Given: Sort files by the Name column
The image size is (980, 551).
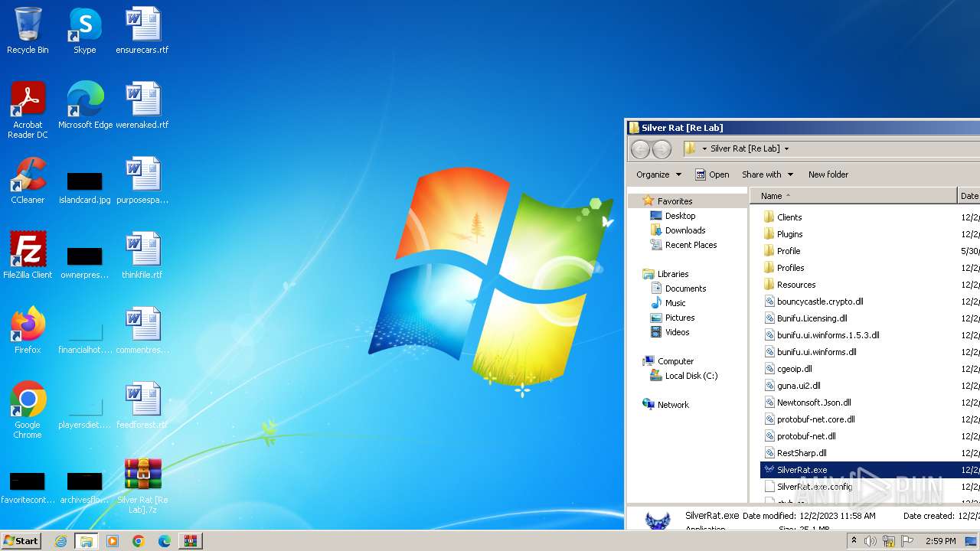Looking at the screenshot, I should coord(854,196).
